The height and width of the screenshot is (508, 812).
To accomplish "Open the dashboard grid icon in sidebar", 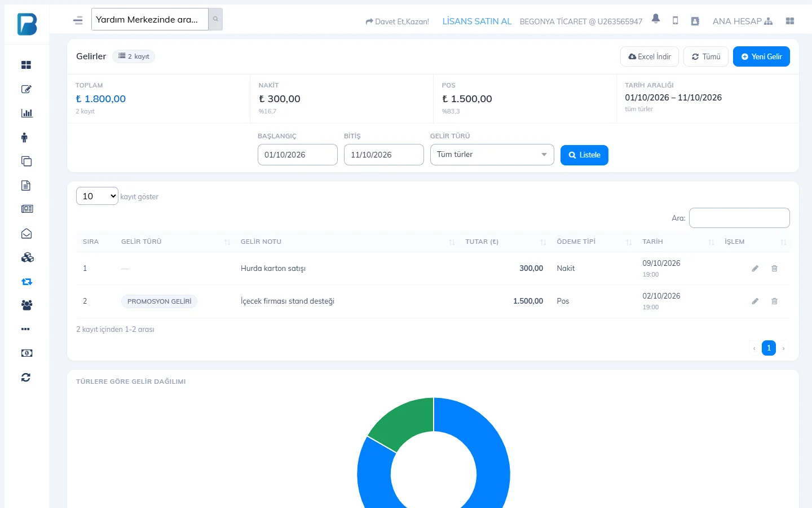I will (26, 65).
